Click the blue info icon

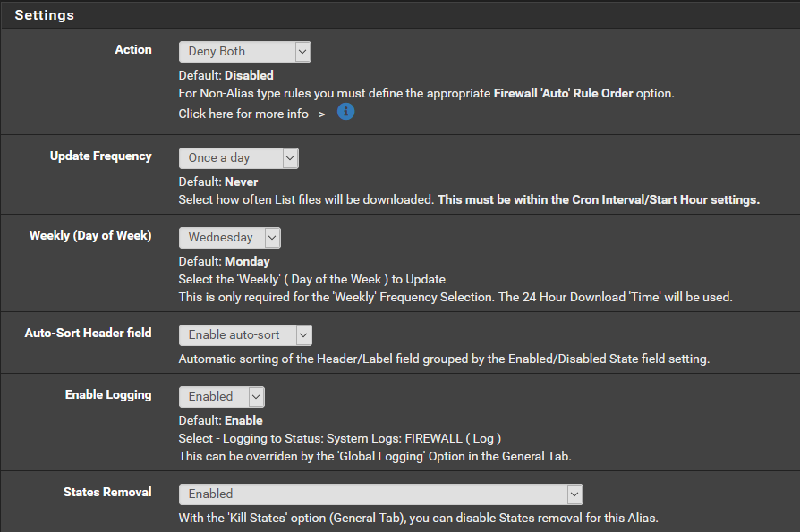(345, 111)
